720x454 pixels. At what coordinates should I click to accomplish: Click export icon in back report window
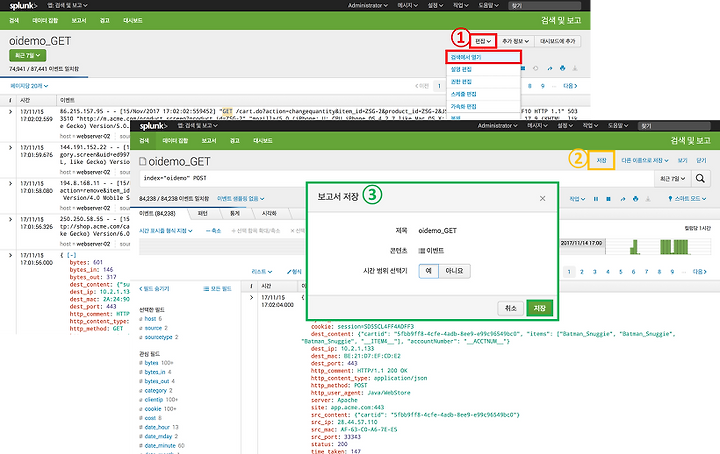[x=575, y=68]
